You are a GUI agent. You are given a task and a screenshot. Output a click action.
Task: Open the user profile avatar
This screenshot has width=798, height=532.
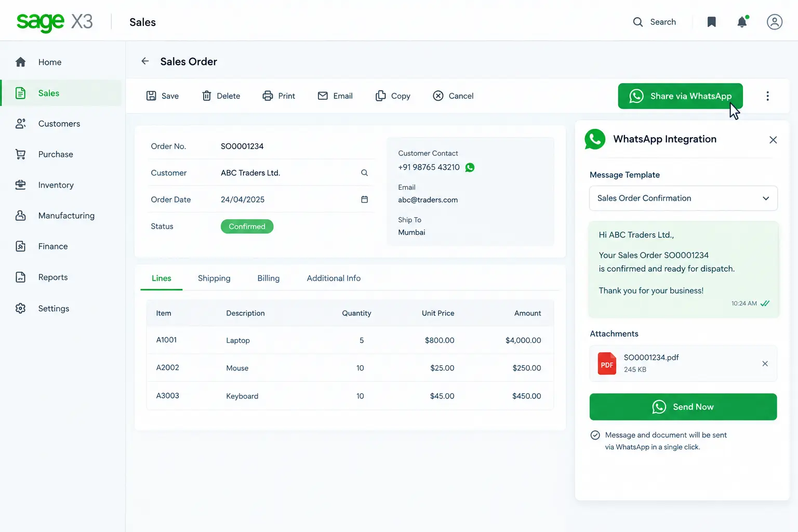[775, 22]
